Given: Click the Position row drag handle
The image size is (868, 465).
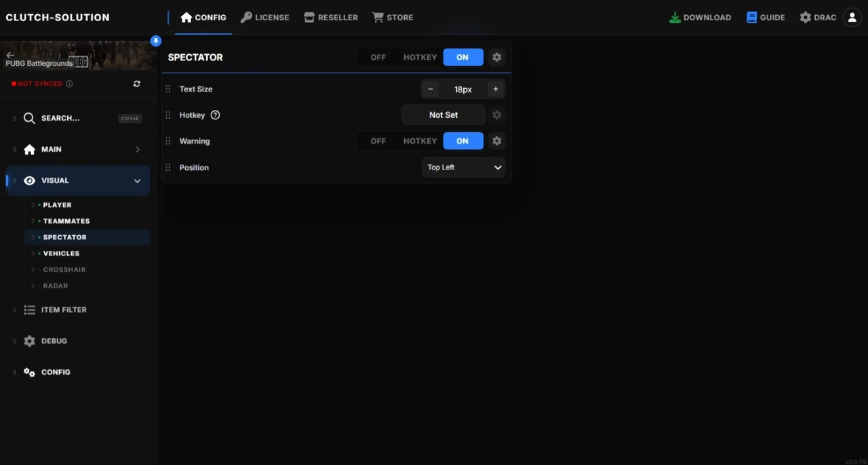Looking at the screenshot, I should tap(168, 167).
